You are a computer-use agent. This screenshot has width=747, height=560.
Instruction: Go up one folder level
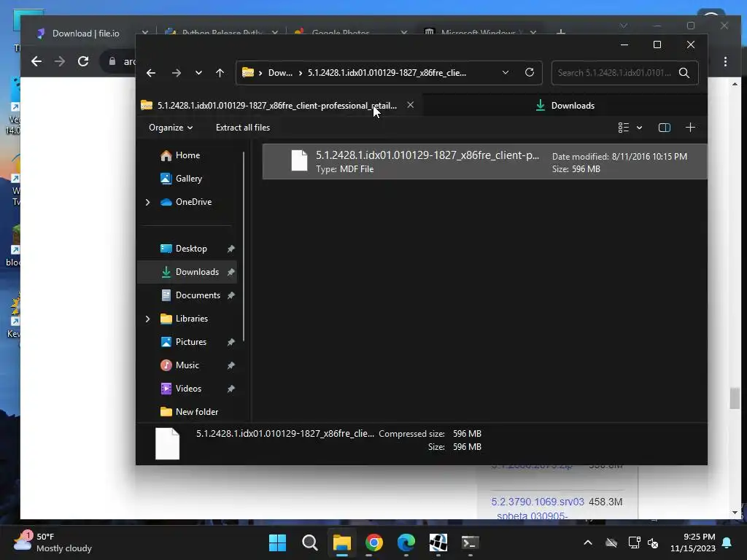click(x=220, y=73)
